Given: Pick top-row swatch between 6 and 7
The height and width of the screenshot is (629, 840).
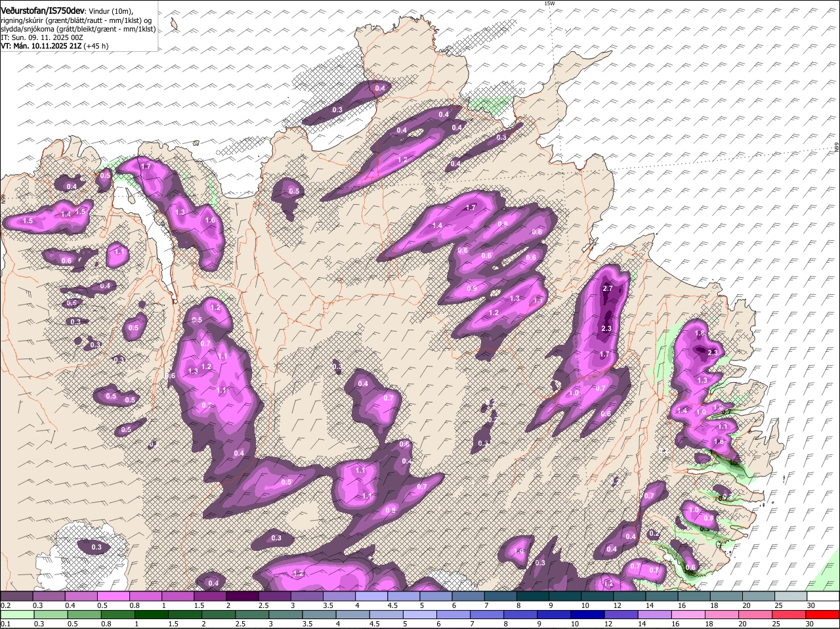Looking at the screenshot, I should pos(469,596).
